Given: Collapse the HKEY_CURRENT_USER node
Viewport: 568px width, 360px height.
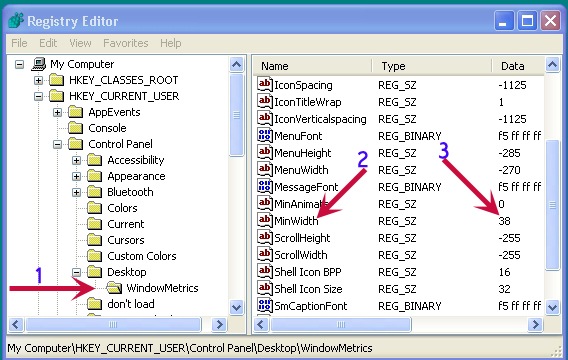Looking at the screenshot, I should 38,96.
